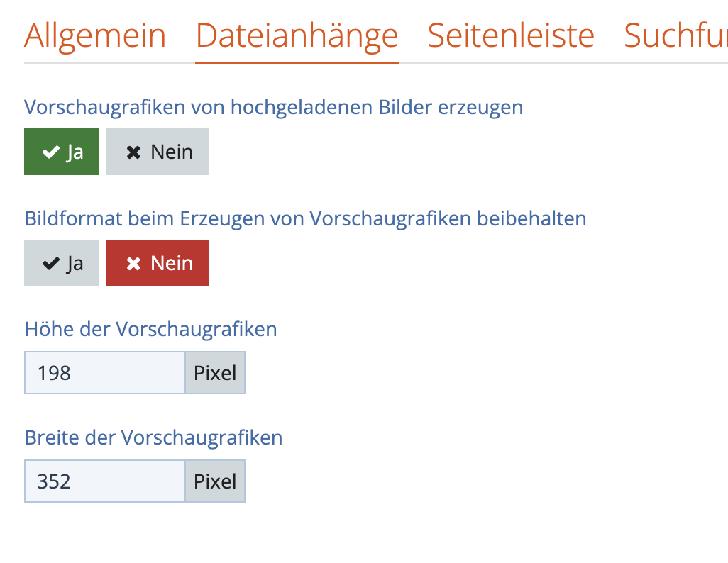This screenshot has height=563, width=728.
Task: Open the Allgemein tab
Action: 94,35
